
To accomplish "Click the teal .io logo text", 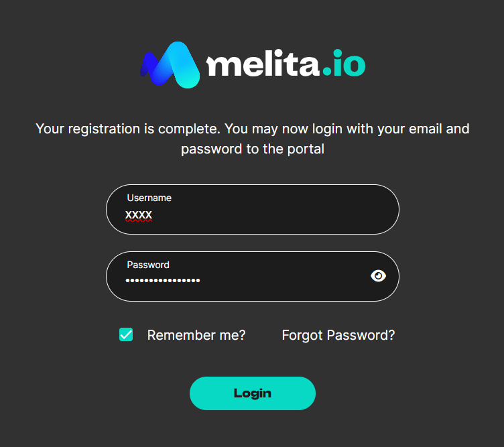I will pyautogui.click(x=343, y=65).
